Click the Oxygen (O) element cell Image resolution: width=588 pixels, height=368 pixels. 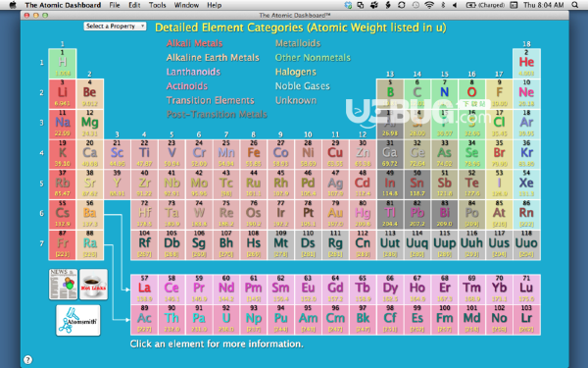pos(471,94)
